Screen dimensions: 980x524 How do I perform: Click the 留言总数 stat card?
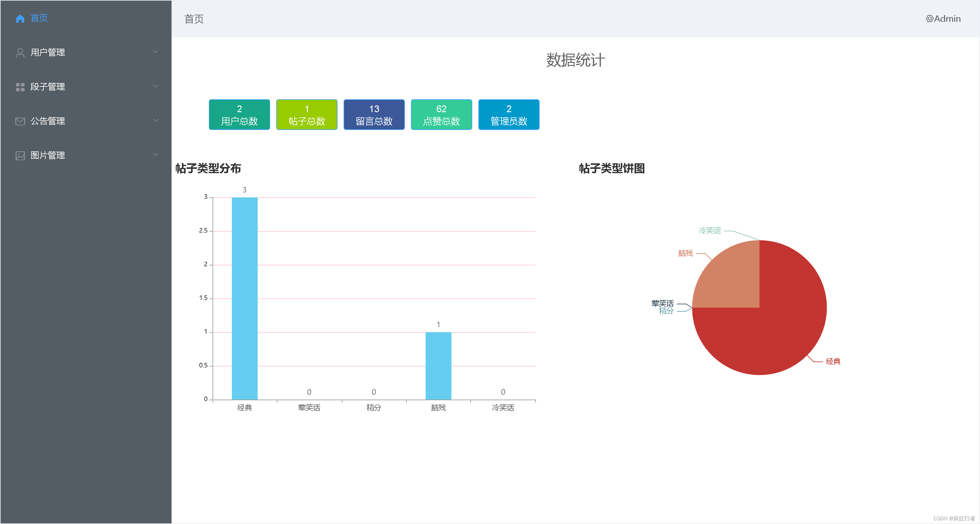[x=374, y=115]
